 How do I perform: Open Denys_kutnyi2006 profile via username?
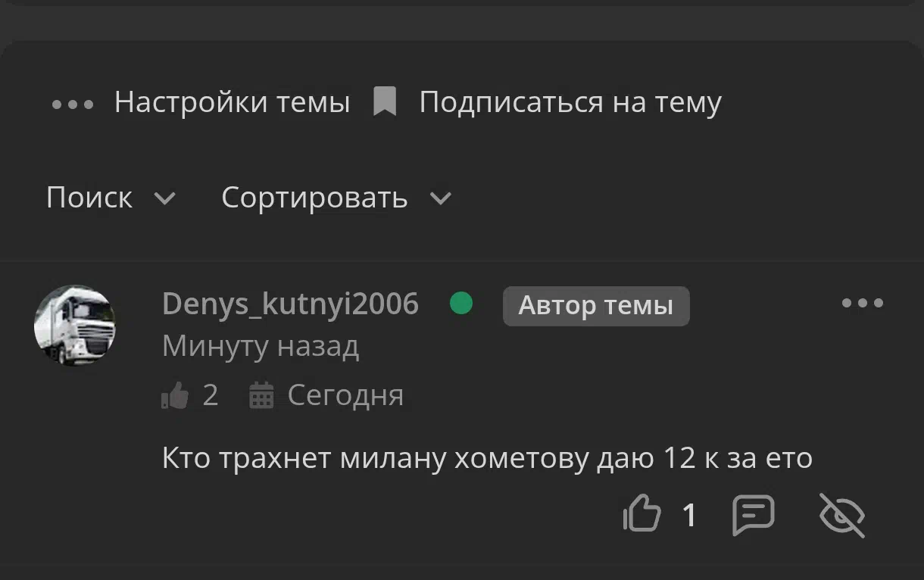pyautogui.click(x=290, y=304)
